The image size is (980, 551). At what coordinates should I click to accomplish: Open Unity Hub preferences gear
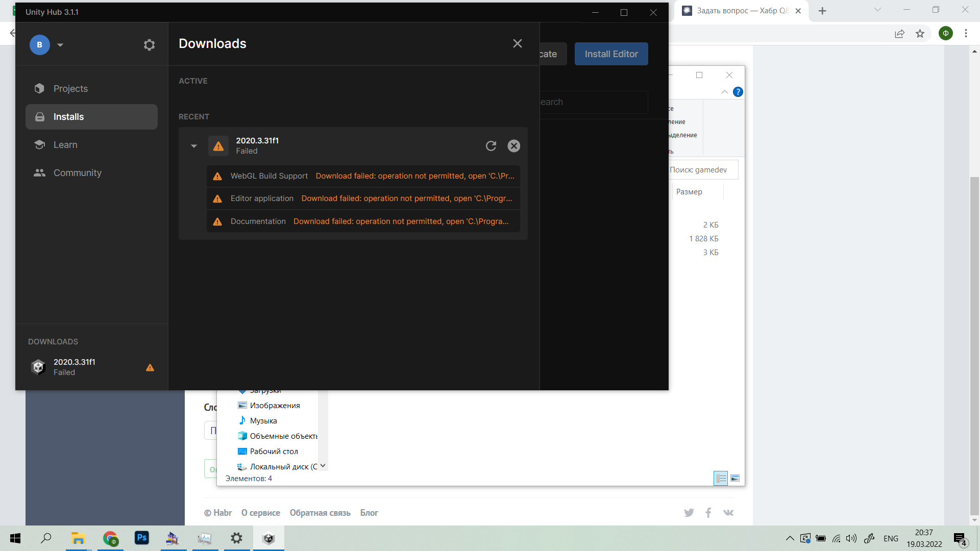click(x=149, y=45)
